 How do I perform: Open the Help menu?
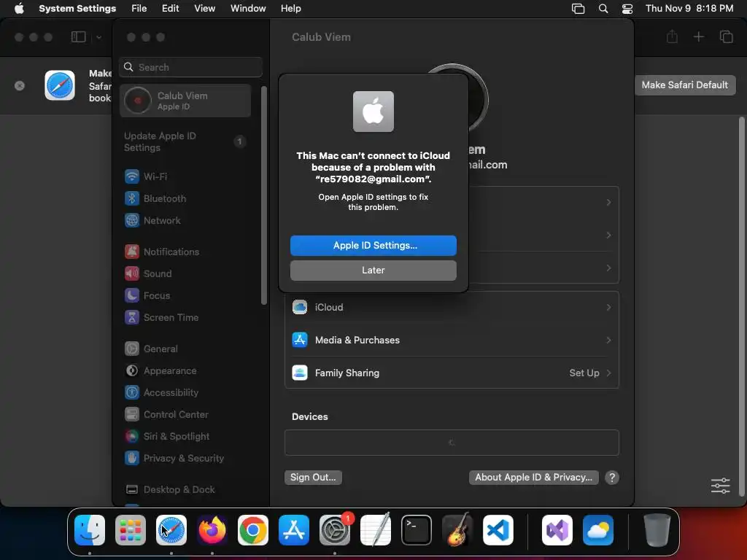(x=290, y=9)
